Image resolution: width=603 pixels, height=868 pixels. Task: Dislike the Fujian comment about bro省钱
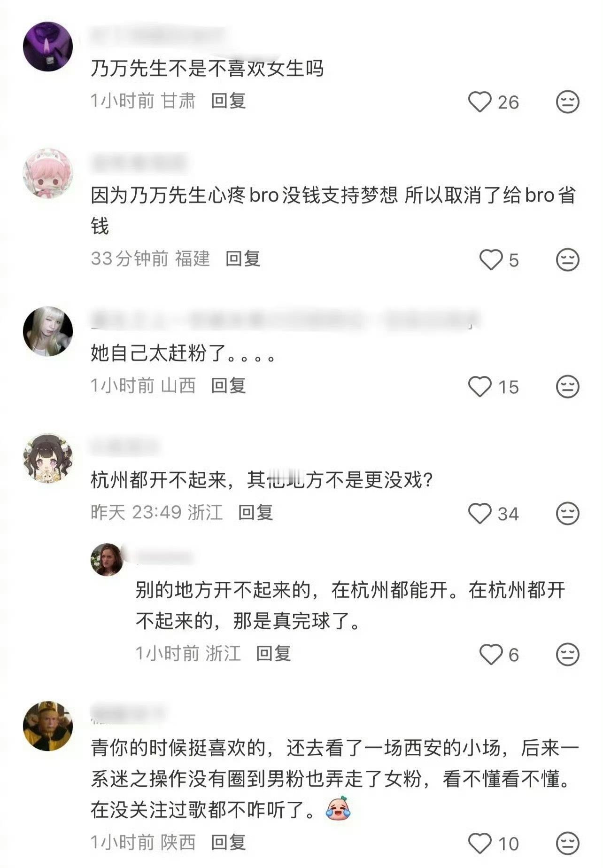(x=567, y=260)
